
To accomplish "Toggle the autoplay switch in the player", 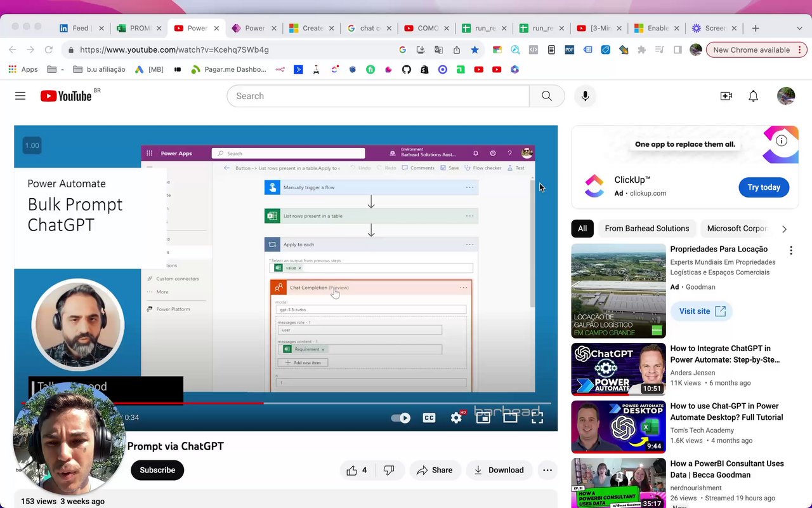I will [401, 417].
